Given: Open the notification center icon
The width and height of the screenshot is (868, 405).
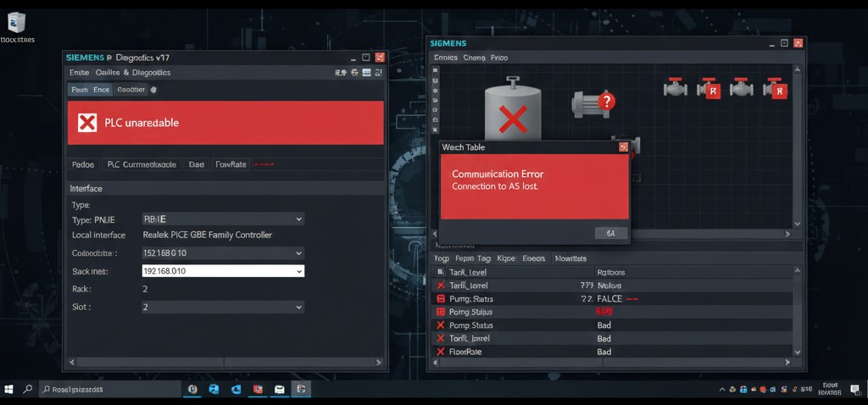Looking at the screenshot, I should point(855,389).
